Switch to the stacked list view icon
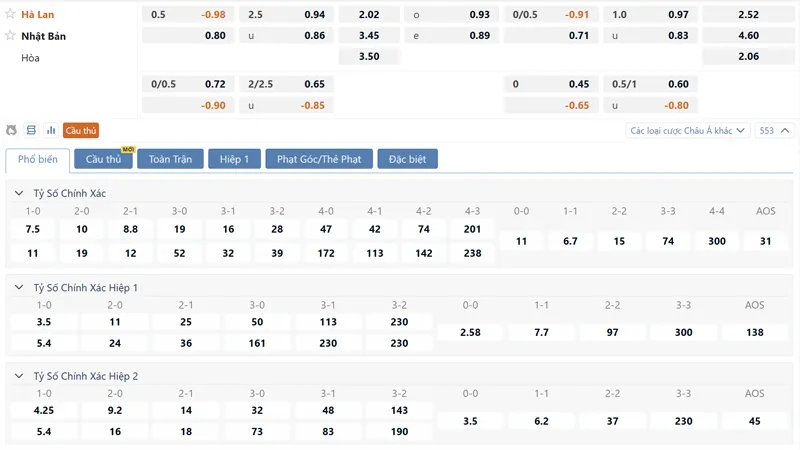Viewport: 800px width, 450px height. [31, 131]
